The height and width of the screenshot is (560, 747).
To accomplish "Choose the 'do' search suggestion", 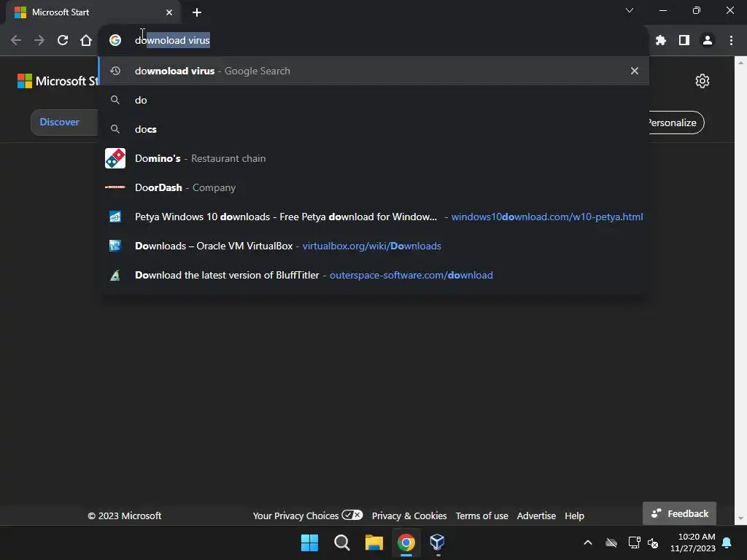I will (373, 100).
